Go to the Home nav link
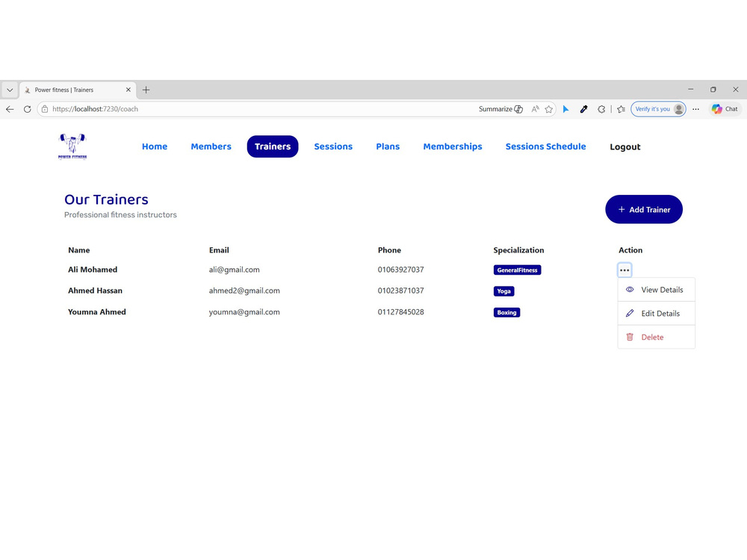Image resolution: width=747 pixels, height=560 pixels. (155, 146)
